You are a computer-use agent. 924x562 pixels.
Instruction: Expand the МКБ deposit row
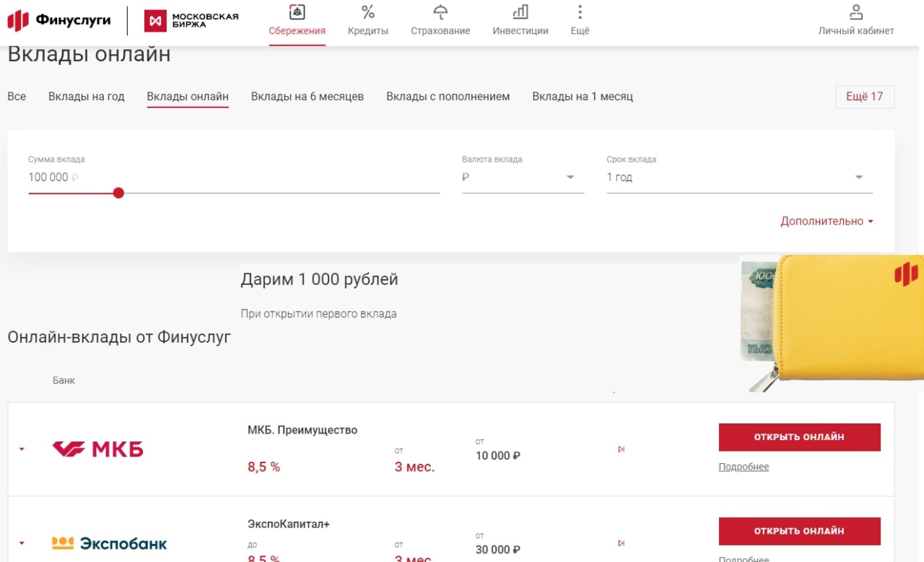[x=22, y=449]
